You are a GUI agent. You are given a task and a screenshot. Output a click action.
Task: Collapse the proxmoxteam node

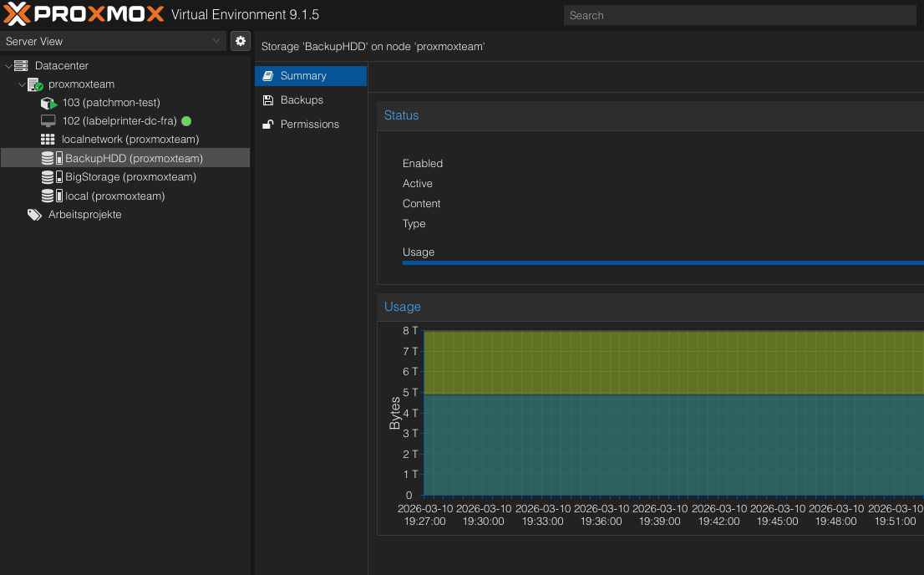coord(22,84)
